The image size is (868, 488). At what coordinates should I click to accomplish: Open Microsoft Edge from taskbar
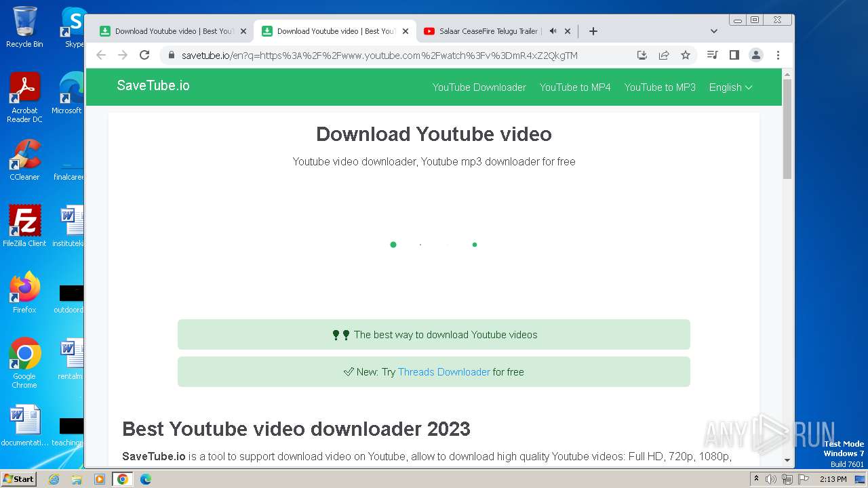coord(146,479)
